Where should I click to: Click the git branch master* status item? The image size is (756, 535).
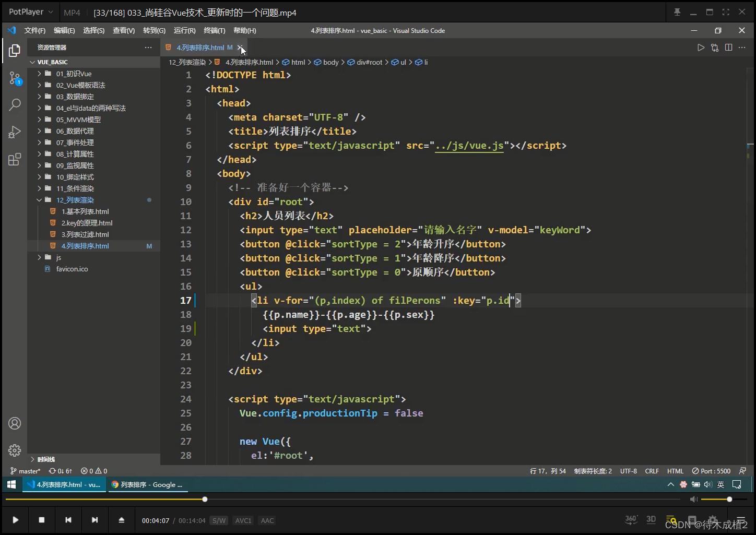click(26, 471)
